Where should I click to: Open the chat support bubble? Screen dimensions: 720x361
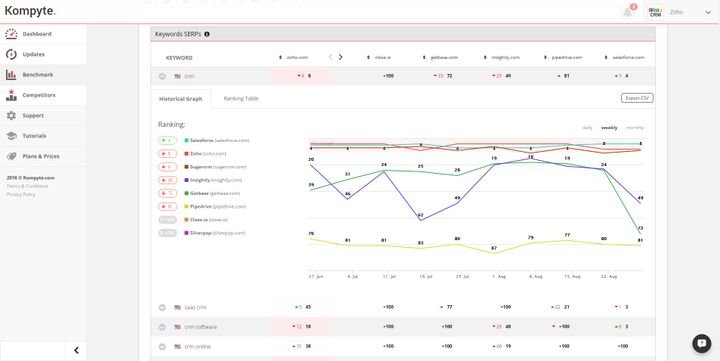click(701, 343)
